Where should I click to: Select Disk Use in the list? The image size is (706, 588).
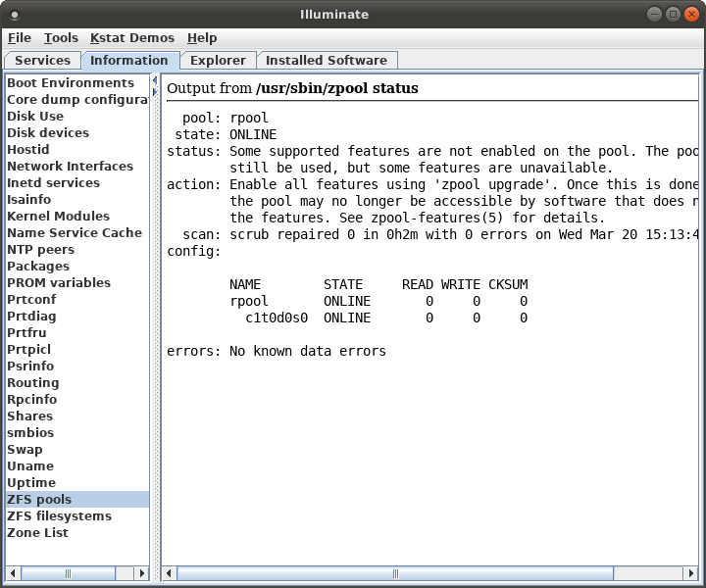point(77,116)
